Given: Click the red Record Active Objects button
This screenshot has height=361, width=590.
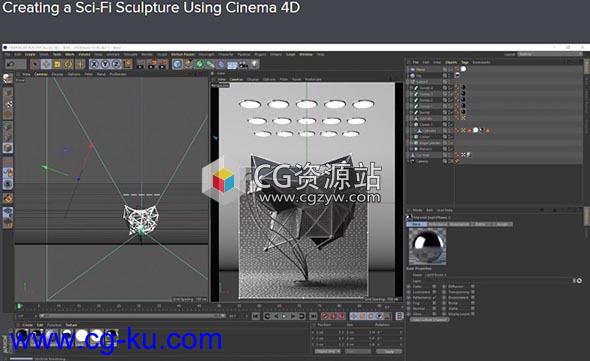Looking at the screenshot, I should tap(325, 316).
